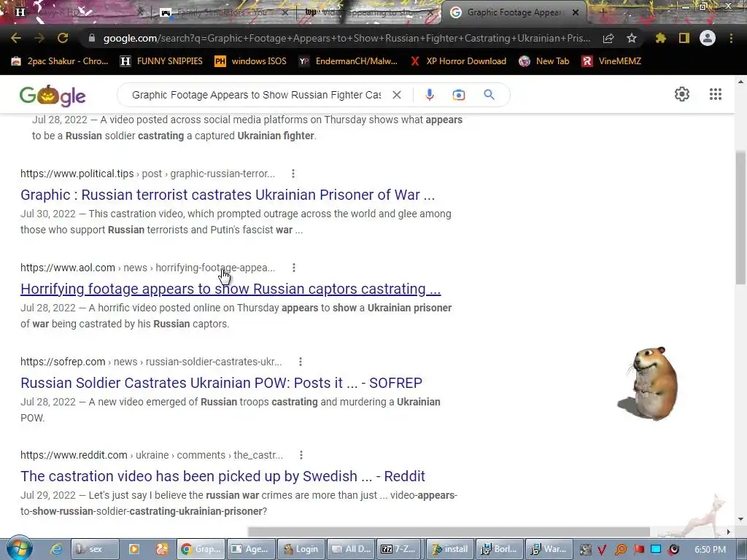The width and height of the screenshot is (747, 560).
Task: Open the Windows Start orb
Action: coord(19,548)
